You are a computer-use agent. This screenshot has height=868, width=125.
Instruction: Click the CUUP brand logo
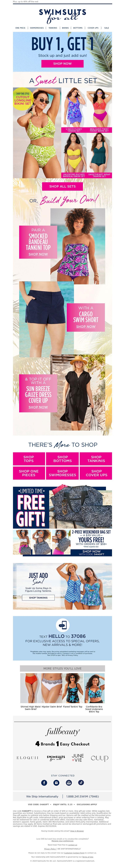coord(100,758)
